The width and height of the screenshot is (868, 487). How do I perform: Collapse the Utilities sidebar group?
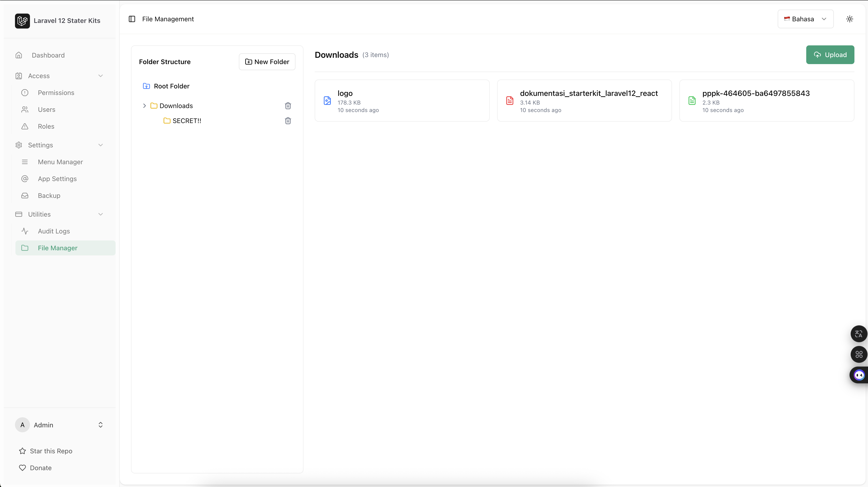click(x=100, y=214)
